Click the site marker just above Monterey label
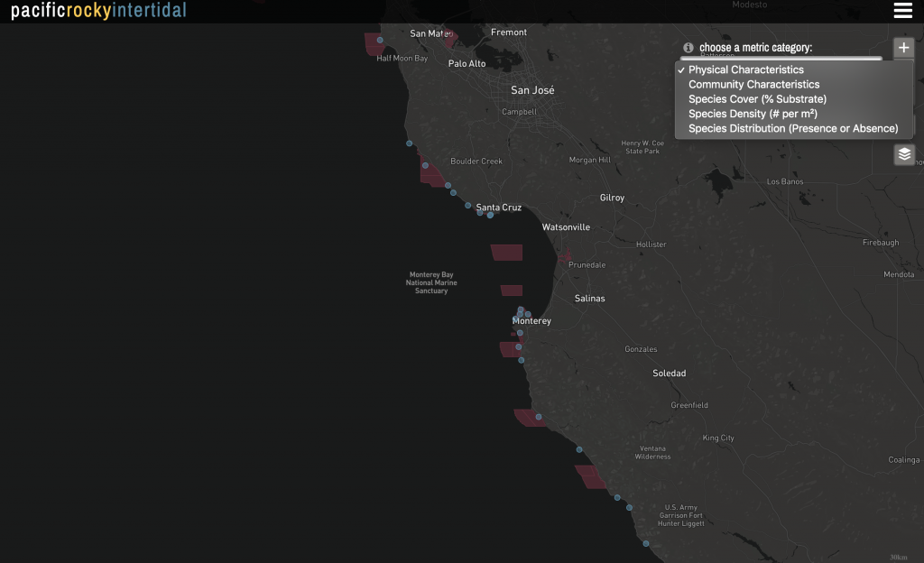The height and width of the screenshot is (563, 924). click(x=521, y=309)
